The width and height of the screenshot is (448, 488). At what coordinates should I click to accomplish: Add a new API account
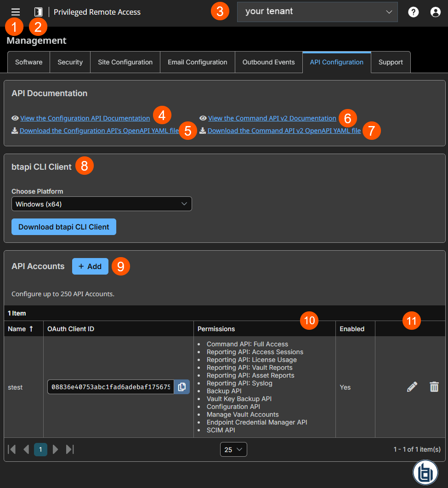tap(90, 266)
